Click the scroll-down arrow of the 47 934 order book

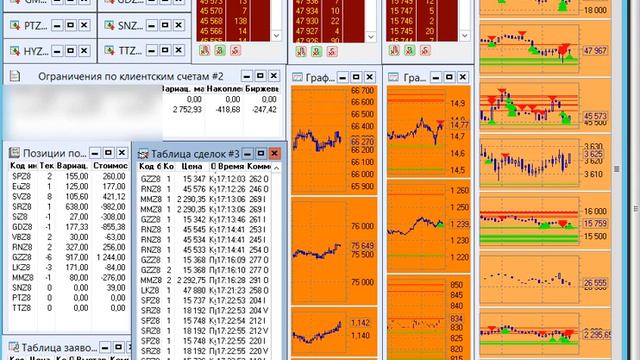[x=371, y=36]
